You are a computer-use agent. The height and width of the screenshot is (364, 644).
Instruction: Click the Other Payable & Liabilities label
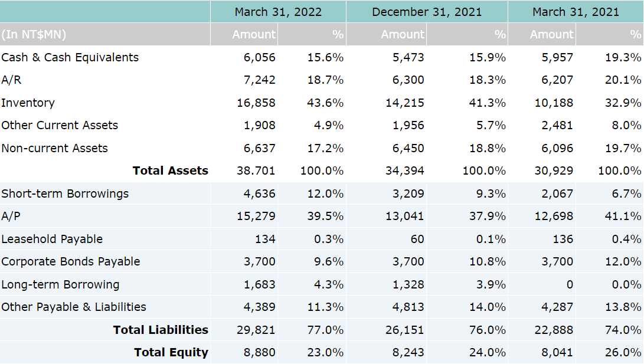click(x=74, y=307)
